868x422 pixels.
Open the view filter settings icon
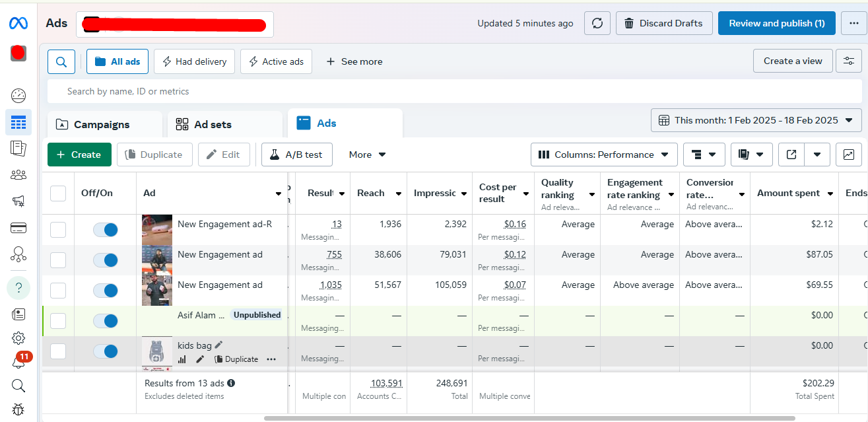tap(848, 61)
